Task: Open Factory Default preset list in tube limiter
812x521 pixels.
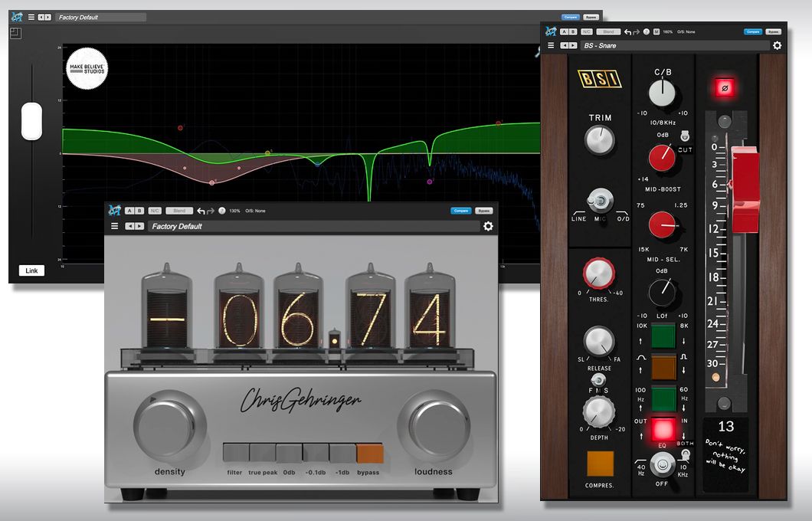Action: click(x=314, y=226)
